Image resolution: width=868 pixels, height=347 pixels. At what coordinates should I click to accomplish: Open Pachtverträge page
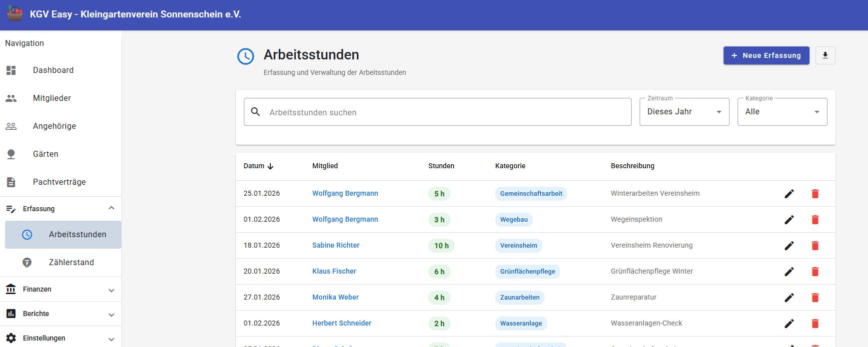[x=60, y=182]
